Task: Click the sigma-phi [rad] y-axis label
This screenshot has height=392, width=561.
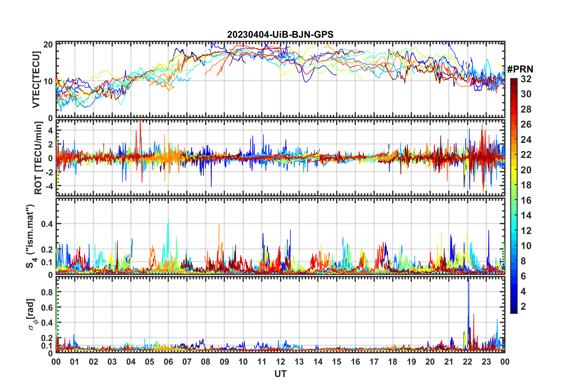Action: point(32,314)
